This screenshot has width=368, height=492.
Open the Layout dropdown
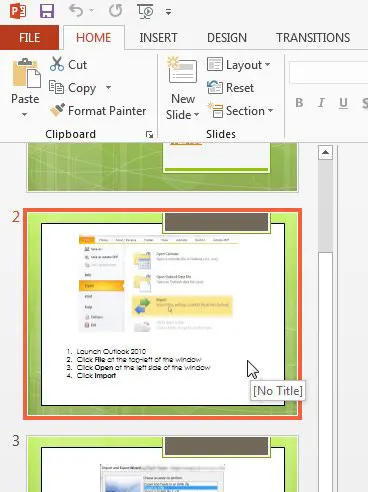pos(238,65)
